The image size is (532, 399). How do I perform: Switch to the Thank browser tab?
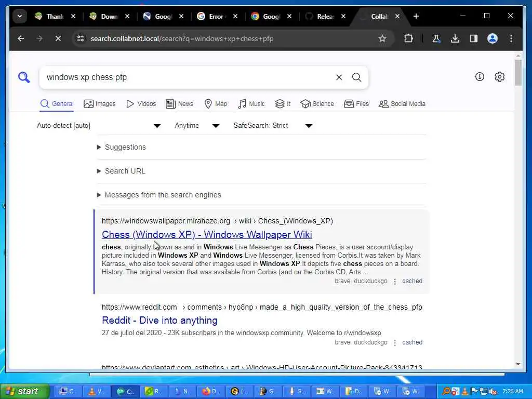pyautogui.click(x=49, y=16)
